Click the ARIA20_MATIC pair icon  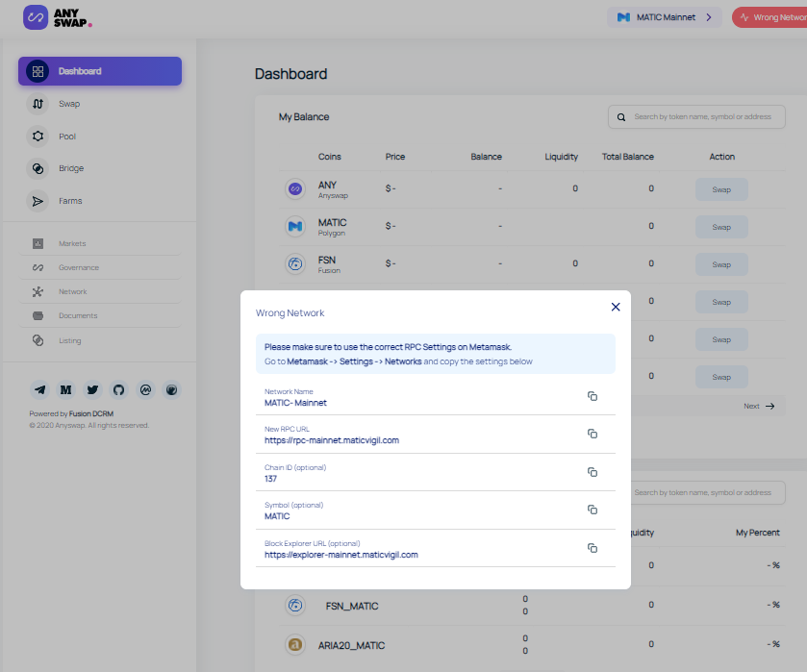(295, 644)
